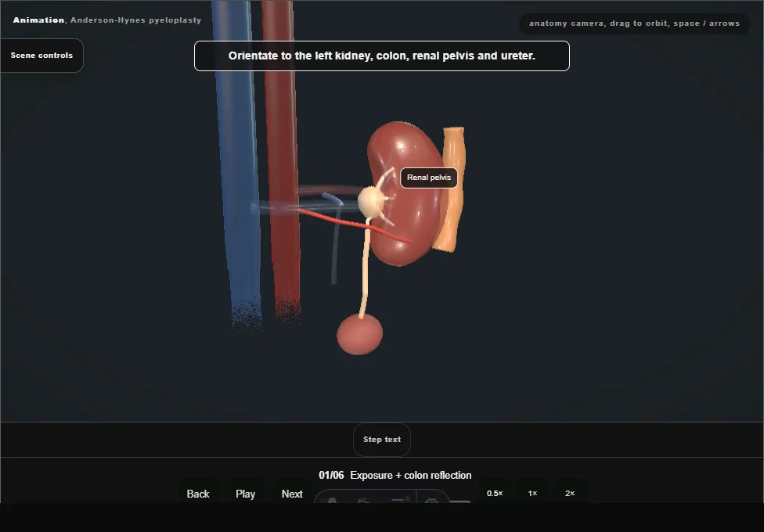The height and width of the screenshot is (532, 764).
Task: Set playback speed to 1×
Action: coord(532,493)
